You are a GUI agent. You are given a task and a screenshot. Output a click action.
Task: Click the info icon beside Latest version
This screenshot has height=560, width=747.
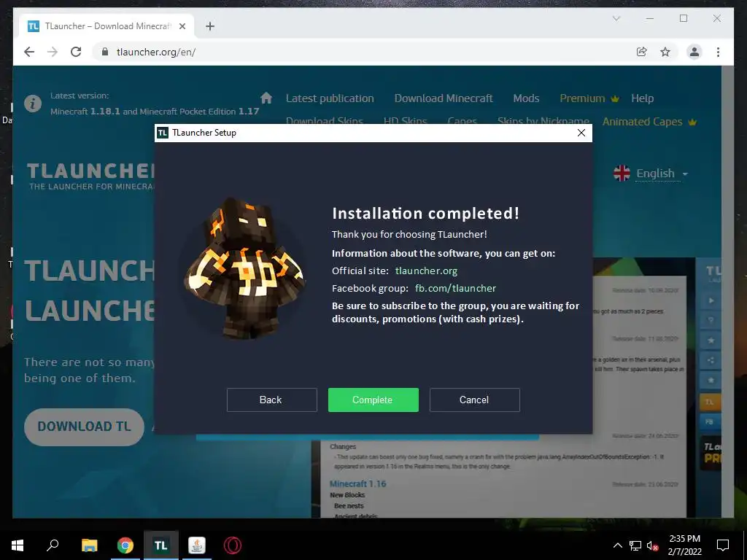coord(33,104)
